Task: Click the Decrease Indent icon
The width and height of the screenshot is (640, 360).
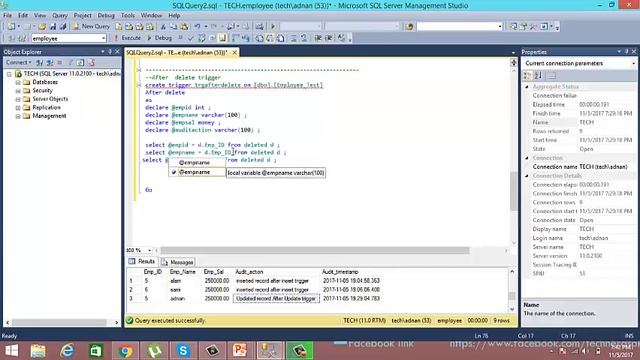Action: 318,38
